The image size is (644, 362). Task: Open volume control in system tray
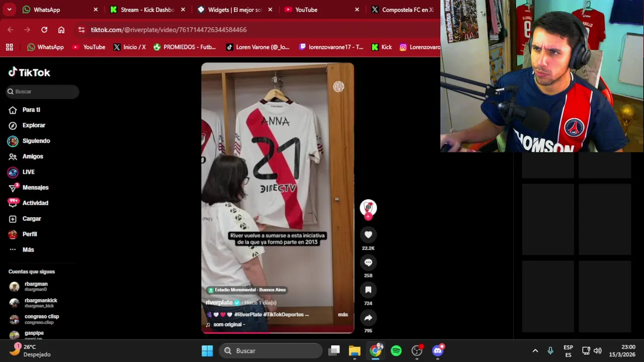(598, 351)
